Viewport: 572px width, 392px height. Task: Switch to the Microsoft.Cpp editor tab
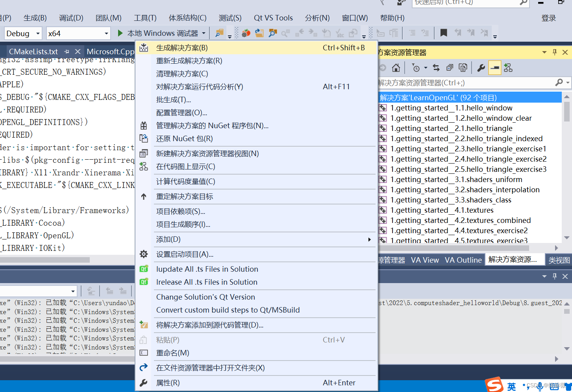(x=110, y=52)
